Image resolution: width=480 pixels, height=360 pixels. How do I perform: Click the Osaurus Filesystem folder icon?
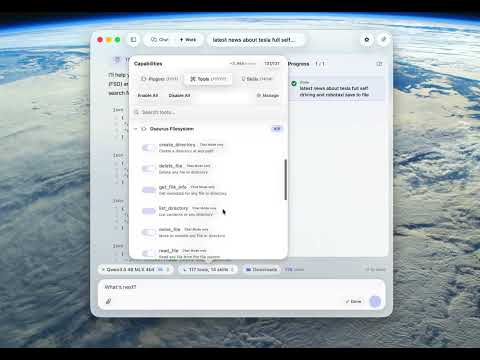[144, 129]
